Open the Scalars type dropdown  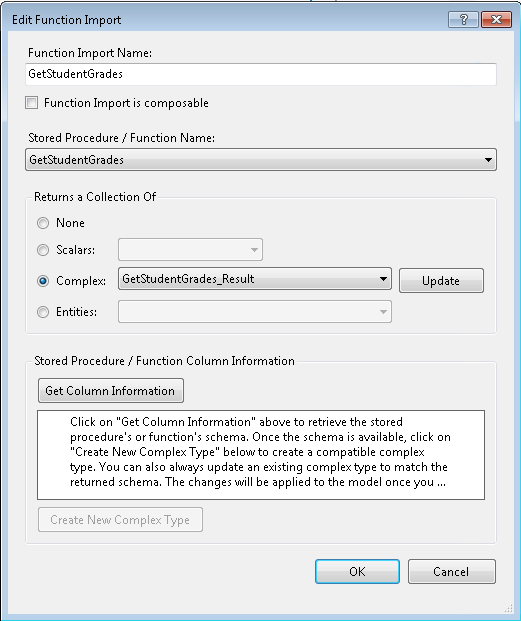tap(190, 250)
